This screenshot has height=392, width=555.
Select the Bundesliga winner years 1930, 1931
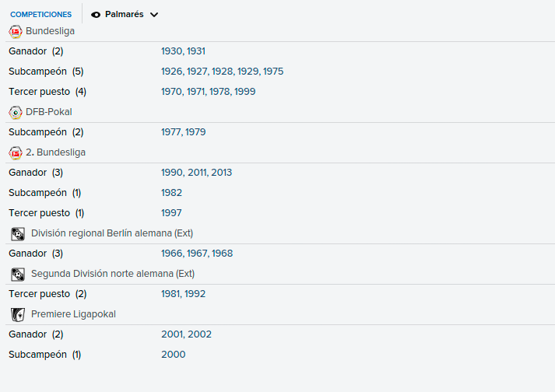coord(183,51)
